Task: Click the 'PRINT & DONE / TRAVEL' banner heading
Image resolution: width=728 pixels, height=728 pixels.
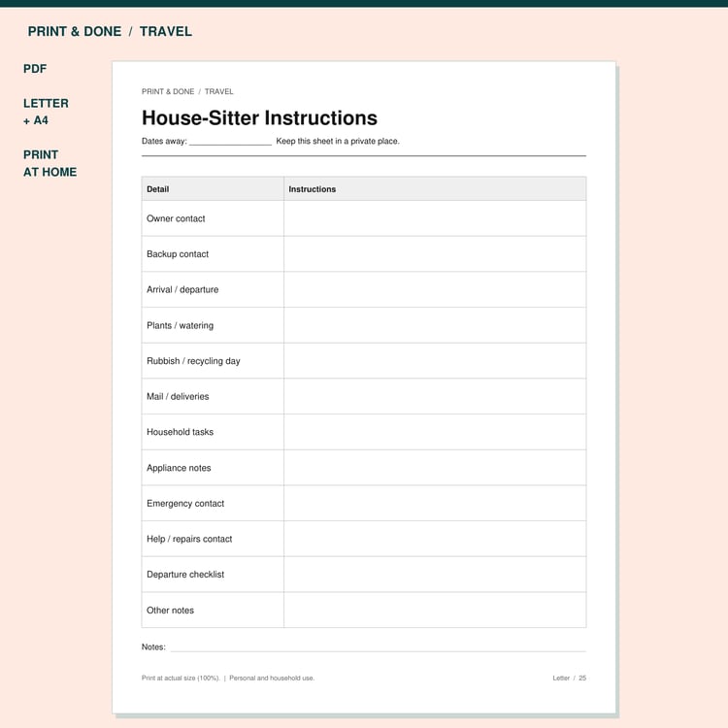Action: tap(110, 32)
